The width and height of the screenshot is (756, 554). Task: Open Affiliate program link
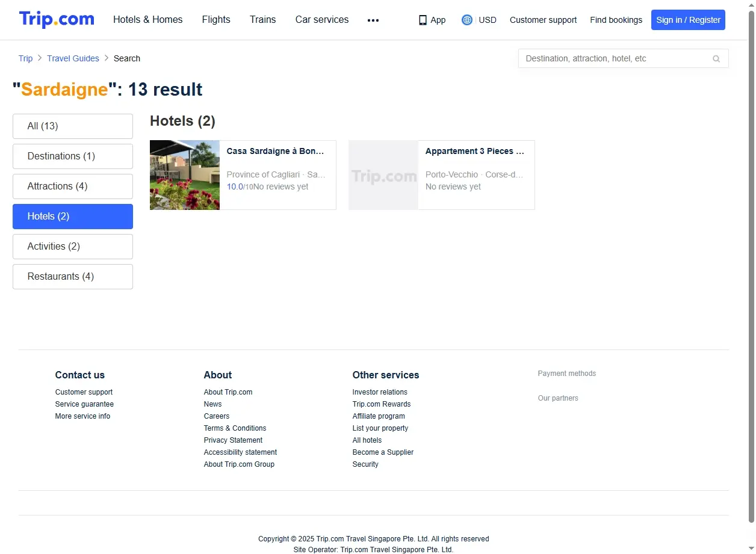click(379, 416)
